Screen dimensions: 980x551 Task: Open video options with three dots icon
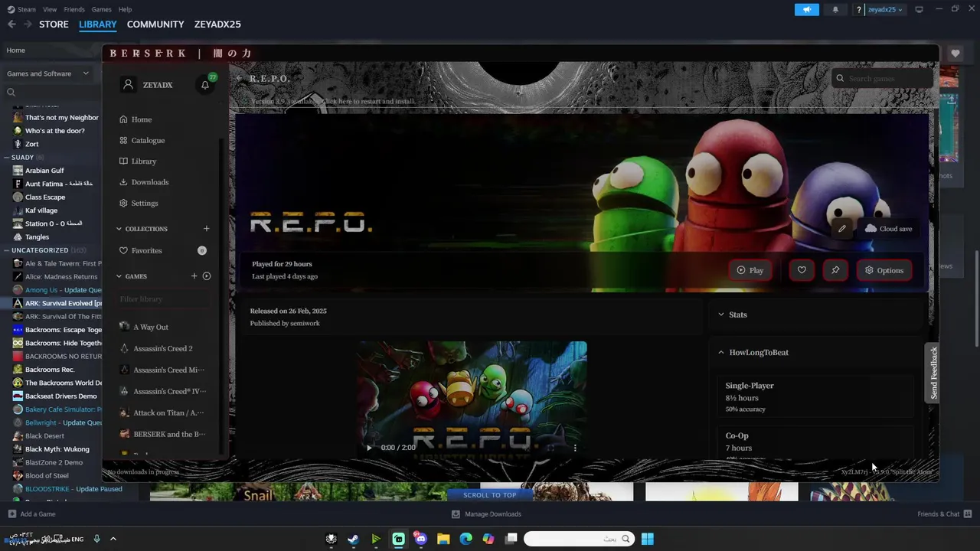coord(575,448)
